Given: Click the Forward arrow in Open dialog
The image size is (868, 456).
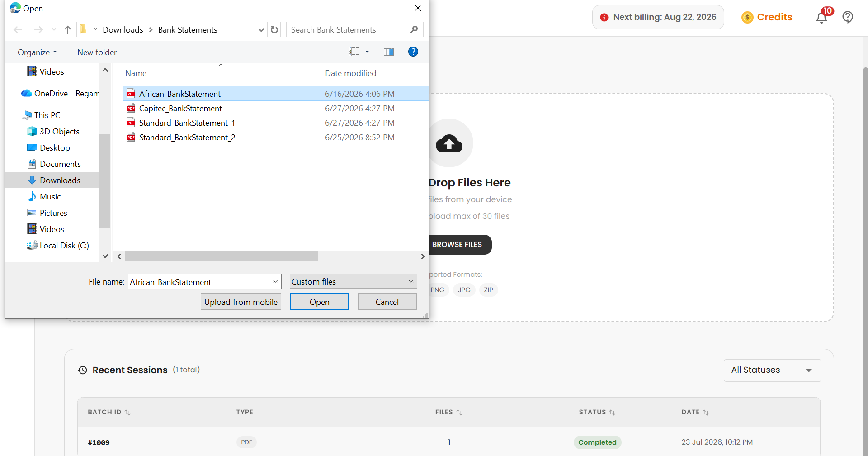Looking at the screenshot, I should 38,30.
